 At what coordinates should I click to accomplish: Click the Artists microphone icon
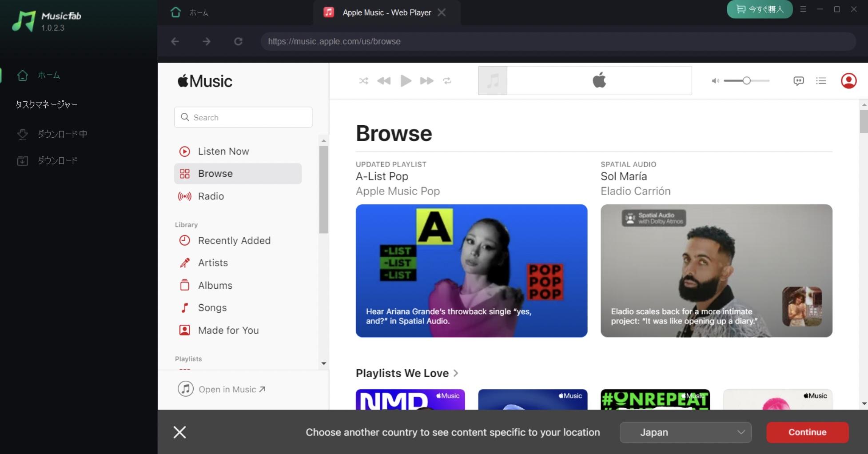tap(184, 263)
